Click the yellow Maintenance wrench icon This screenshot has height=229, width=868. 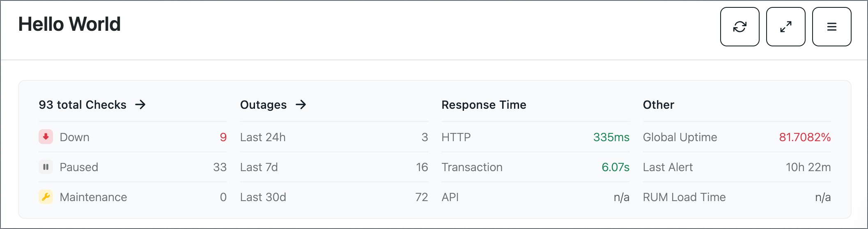tap(46, 197)
